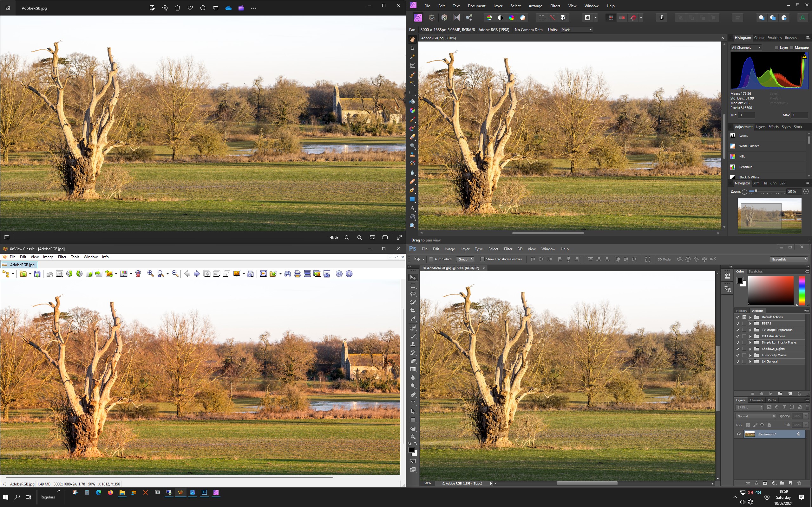Click the print icon in XnView toolbar

point(297,274)
